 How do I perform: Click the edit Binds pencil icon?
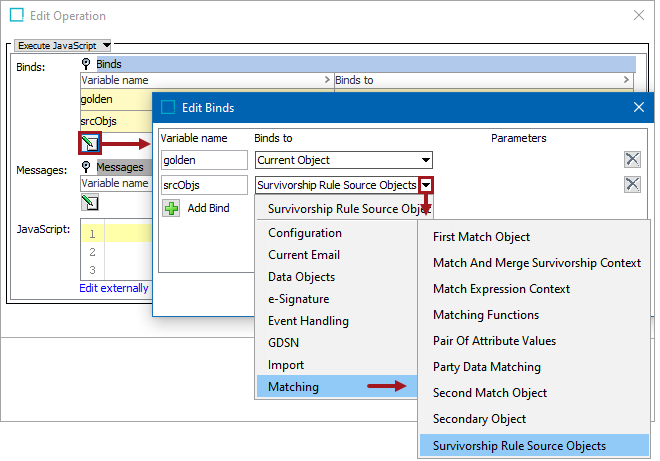coord(90,144)
